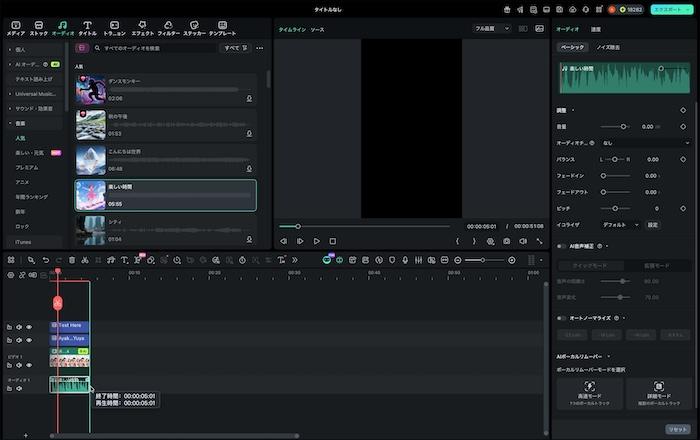Image resolution: width=700 pixels, height=440 pixels.
Task: Select the Text Here clip on timeline
Action: 69,326
